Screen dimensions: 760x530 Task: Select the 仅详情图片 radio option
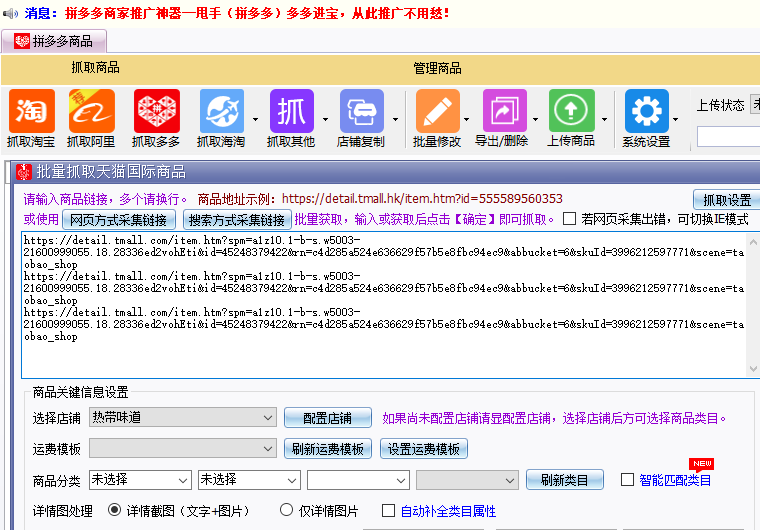tap(286, 510)
